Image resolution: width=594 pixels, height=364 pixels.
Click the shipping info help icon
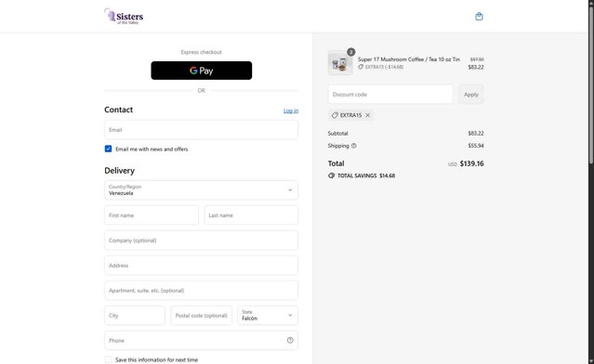tap(354, 146)
